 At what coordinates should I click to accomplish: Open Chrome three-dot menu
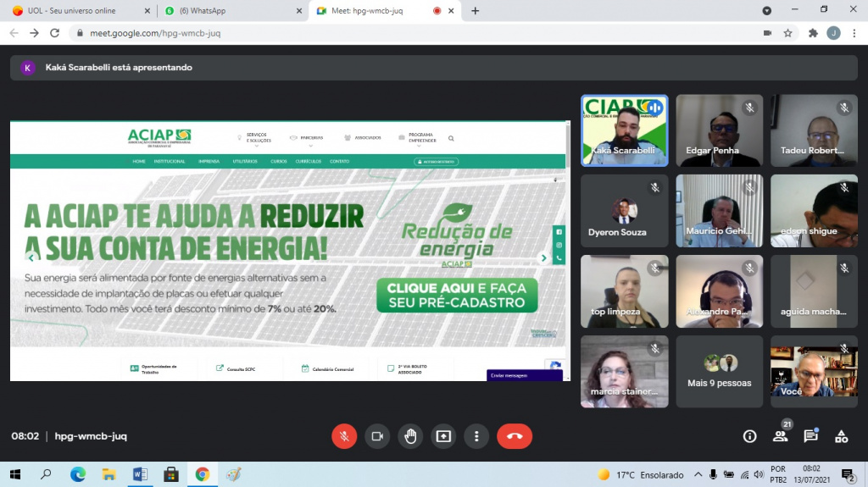click(x=854, y=33)
